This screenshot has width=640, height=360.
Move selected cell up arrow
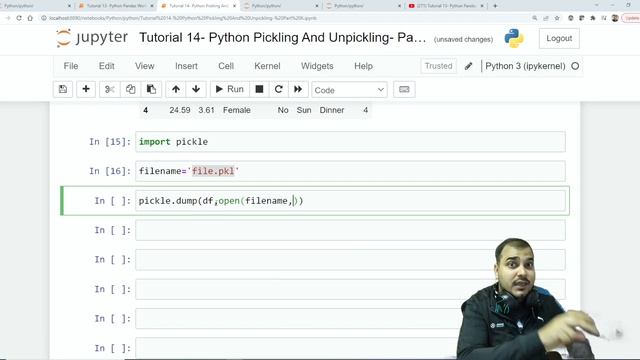[x=176, y=89]
